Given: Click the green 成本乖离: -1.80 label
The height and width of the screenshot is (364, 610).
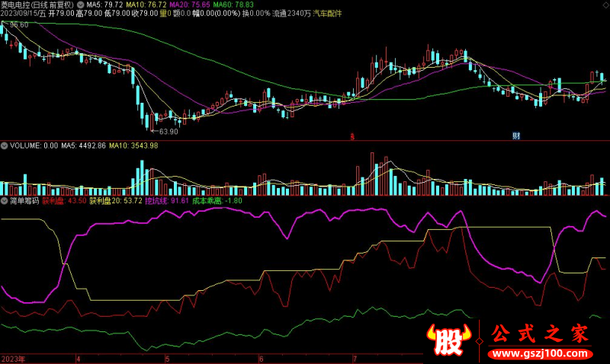Looking at the screenshot, I should [217, 201].
